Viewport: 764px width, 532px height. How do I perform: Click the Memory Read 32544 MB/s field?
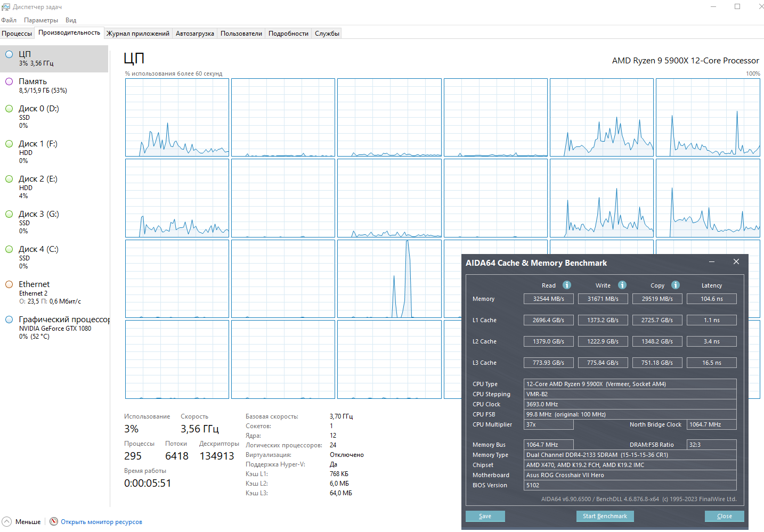[548, 299]
